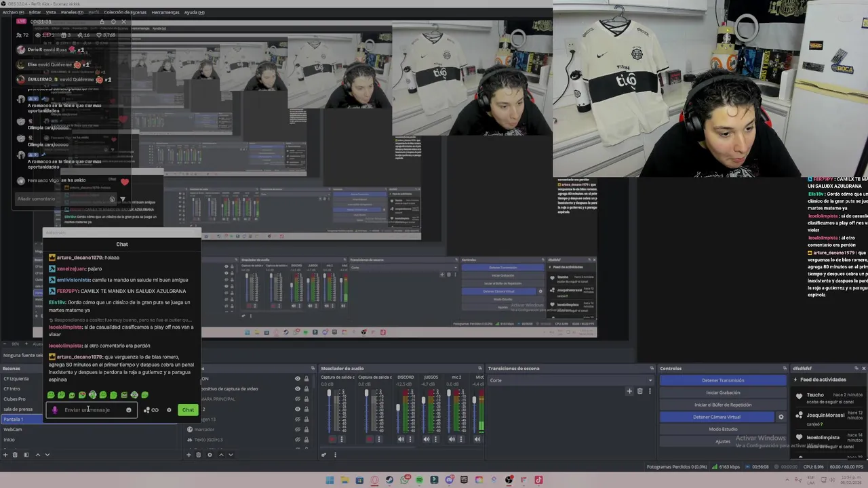The width and height of the screenshot is (868, 488).
Task: Open source properties gear icon
Action: click(x=210, y=455)
